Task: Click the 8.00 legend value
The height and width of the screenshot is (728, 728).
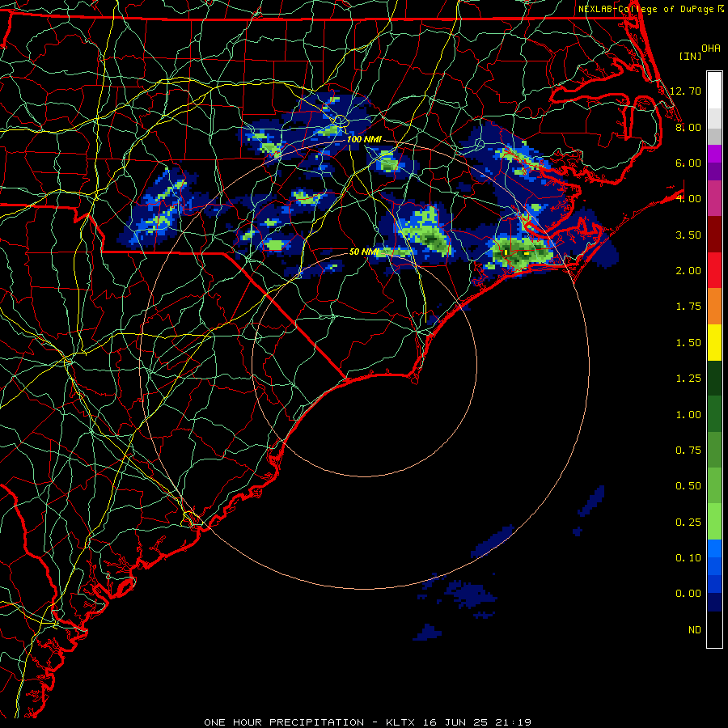Action: (x=688, y=127)
